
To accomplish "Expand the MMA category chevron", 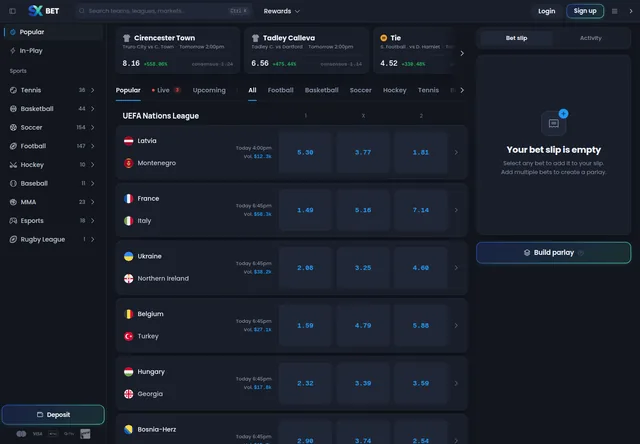I will coord(93,202).
